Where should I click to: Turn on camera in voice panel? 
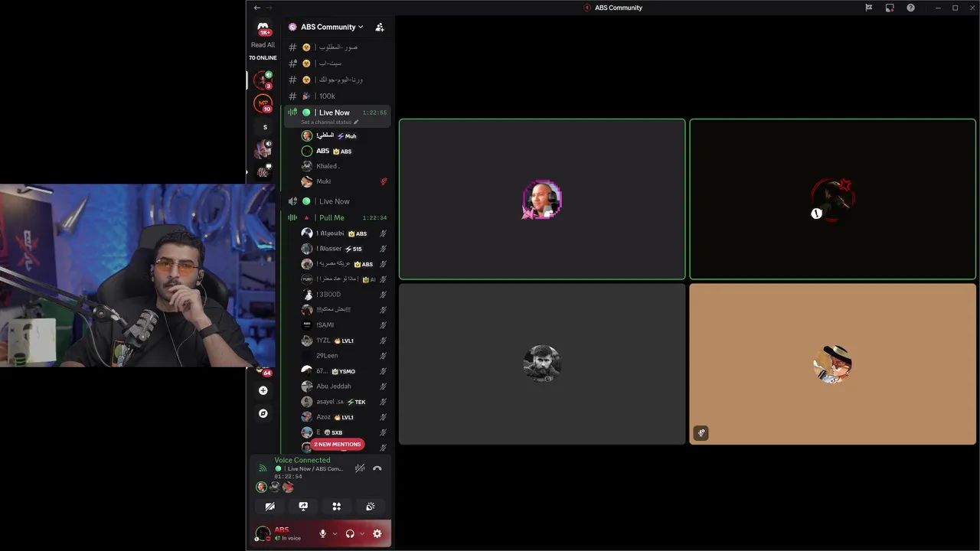point(269,507)
